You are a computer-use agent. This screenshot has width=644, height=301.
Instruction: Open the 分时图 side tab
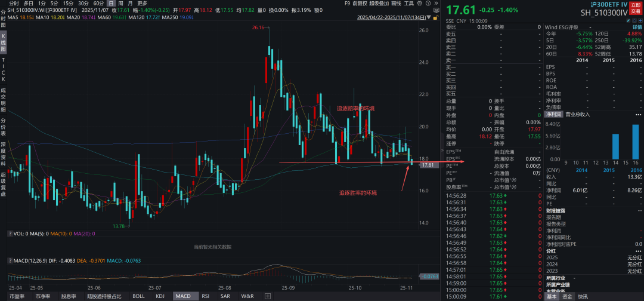pyautogui.click(x=4, y=19)
